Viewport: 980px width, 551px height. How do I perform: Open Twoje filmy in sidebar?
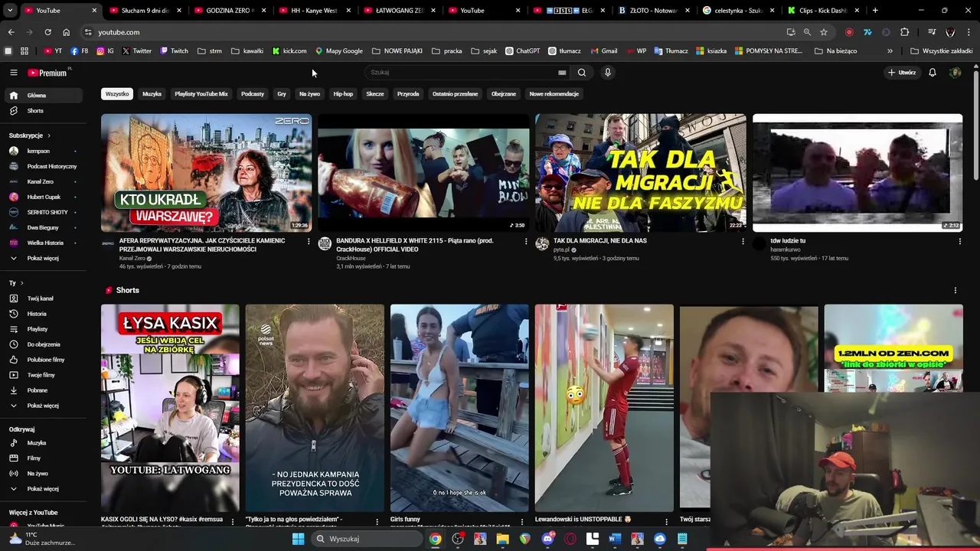(42, 375)
